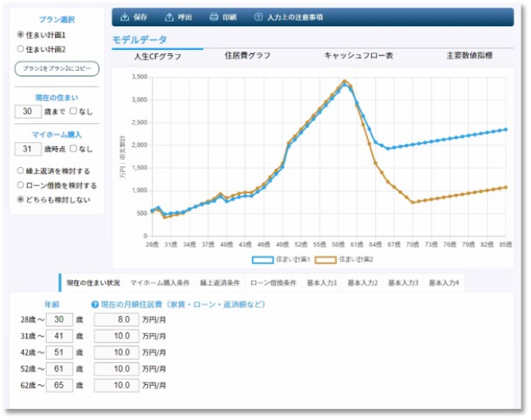Toggle 住まい計画2 legend swatch in chart

pos(326,259)
